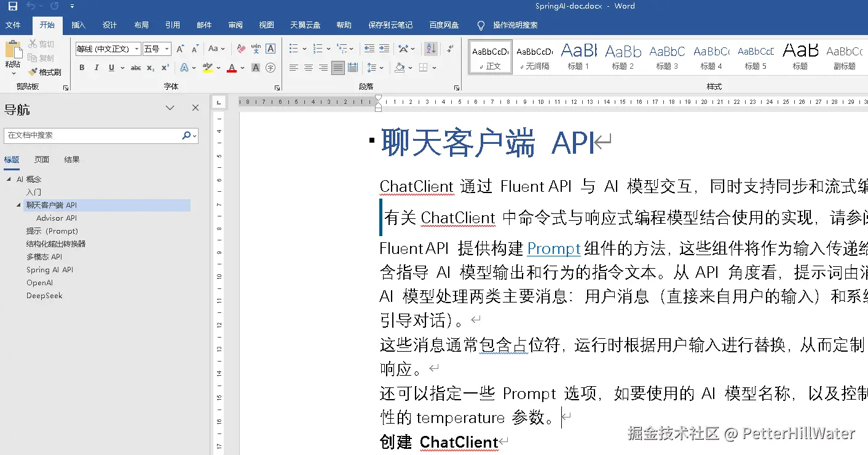Apply the 标题 1 style
The image size is (868, 455).
tap(579, 57)
